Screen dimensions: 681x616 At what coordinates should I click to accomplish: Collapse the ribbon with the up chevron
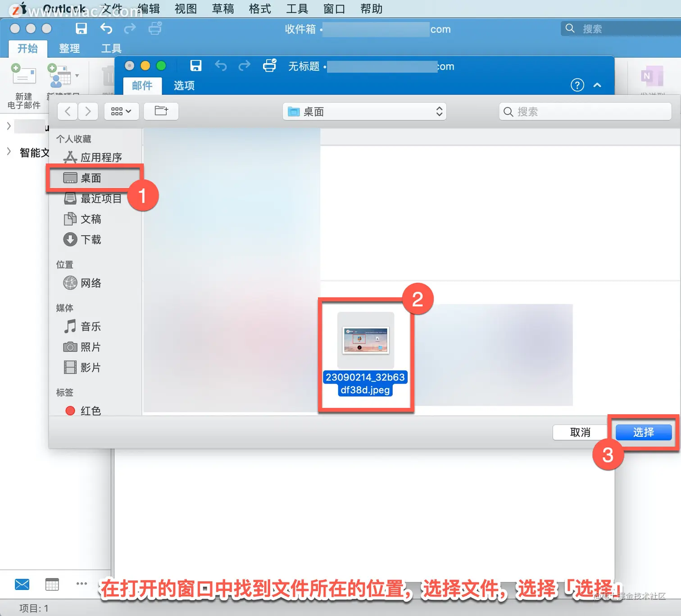click(597, 85)
